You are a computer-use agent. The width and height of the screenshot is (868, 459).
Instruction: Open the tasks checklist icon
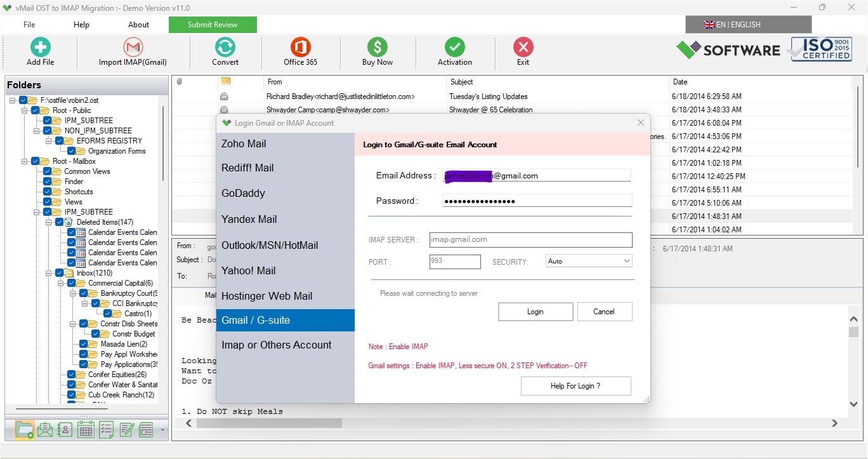coord(106,430)
